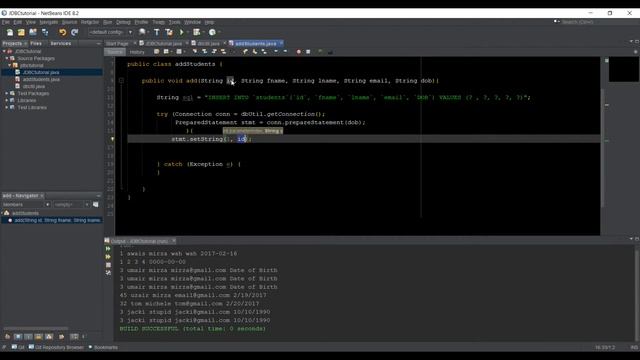
Task: Toggle the third Navigator filter button
Action: pos(28,337)
